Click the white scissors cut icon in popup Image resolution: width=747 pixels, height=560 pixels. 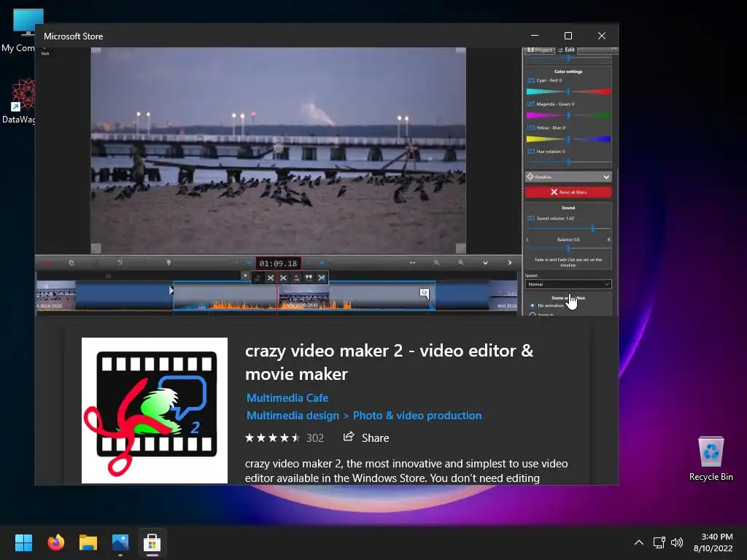click(270, 278)
